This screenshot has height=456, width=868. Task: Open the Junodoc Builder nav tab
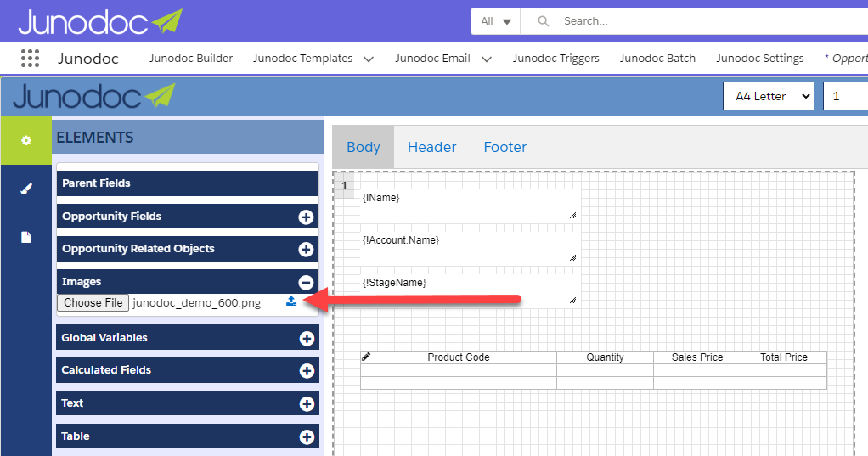pyautogui.click(x=191, y=58)
